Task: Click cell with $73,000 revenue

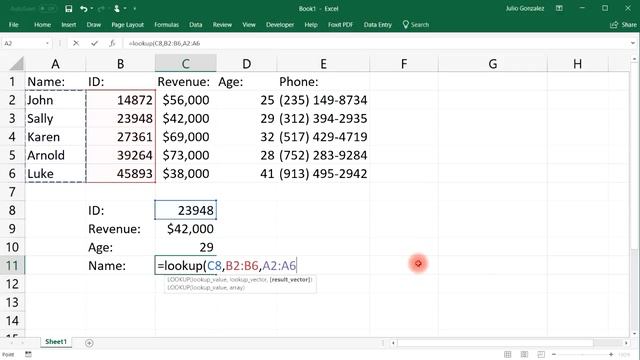Action: 185,155
